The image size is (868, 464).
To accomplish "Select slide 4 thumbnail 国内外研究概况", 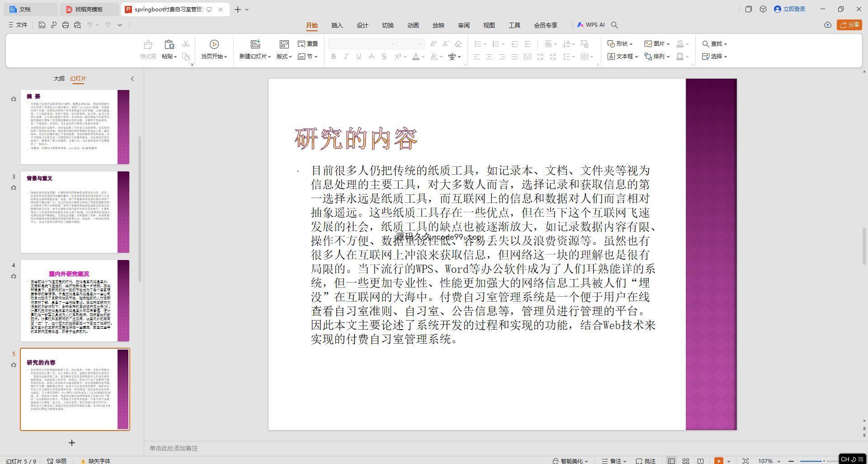I will (x=75, y=301).
